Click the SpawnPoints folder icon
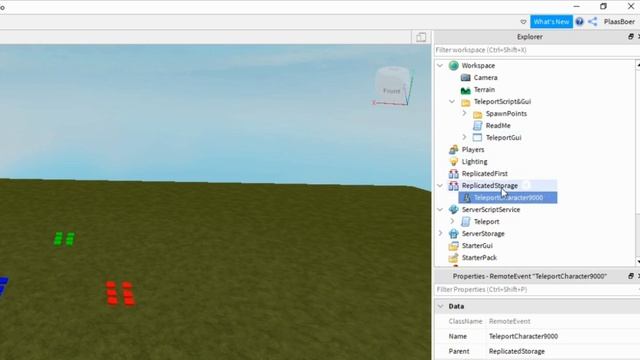Screen dimensions: 640x360 [477, 114]
